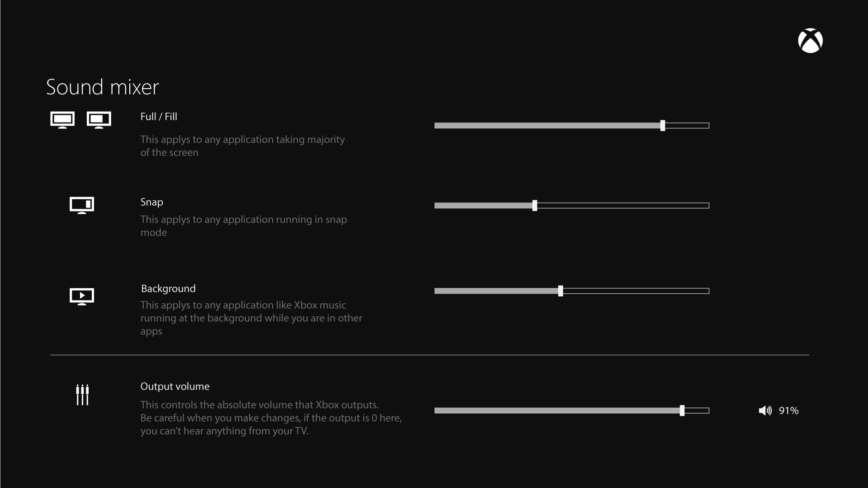Click the Output volume mixer faders icon

pos(82,395)
